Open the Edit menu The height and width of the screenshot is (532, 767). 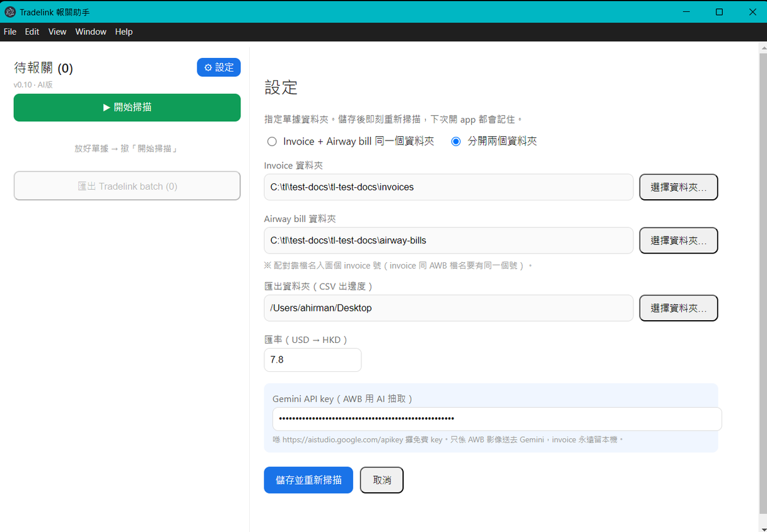pos(32,32)
